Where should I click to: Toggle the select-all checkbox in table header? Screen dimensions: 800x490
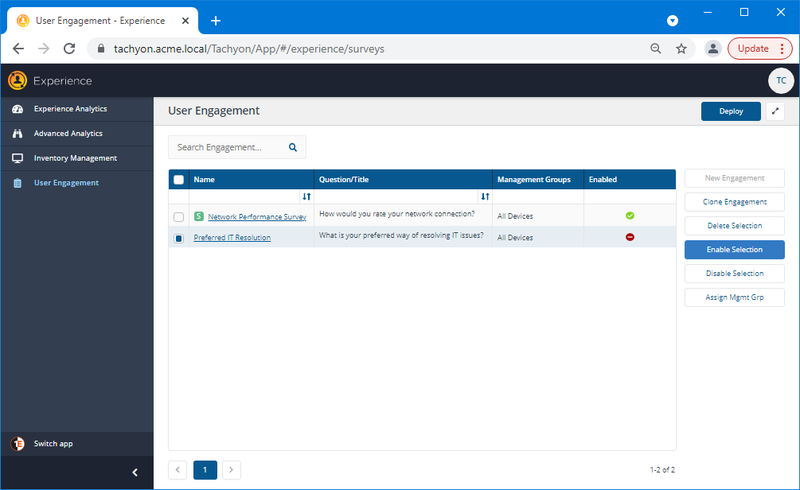178,180
